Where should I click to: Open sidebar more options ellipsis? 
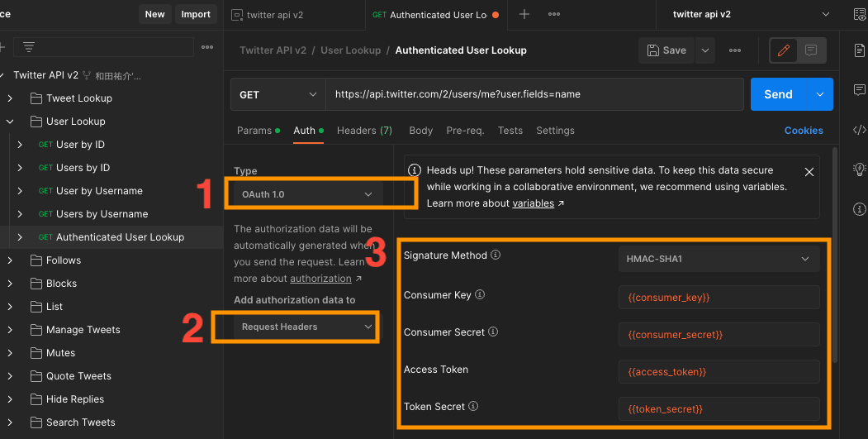click(x=207, y=47)
